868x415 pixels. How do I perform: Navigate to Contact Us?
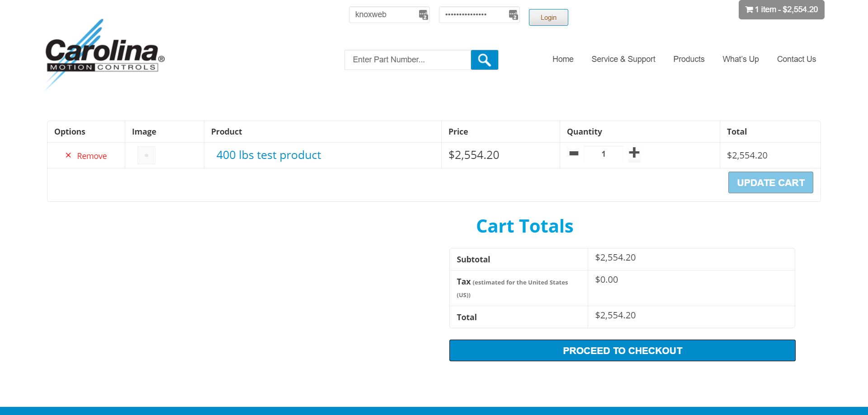pos(796,59)
